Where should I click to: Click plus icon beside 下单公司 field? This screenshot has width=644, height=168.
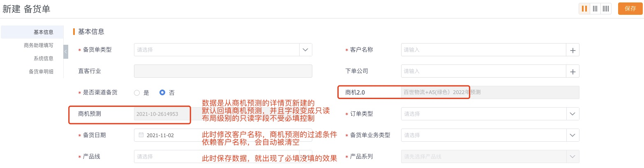pyautogui.click(x=573, y=71)
